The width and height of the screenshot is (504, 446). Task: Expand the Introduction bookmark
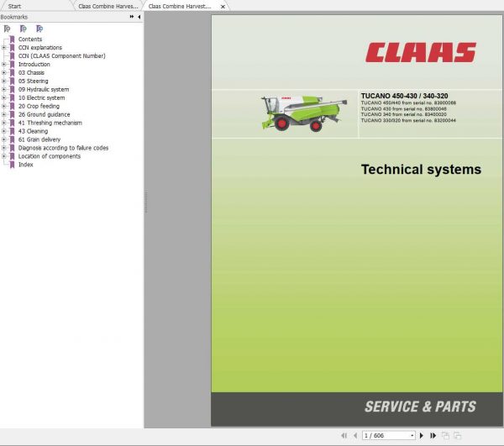point(4,65)
